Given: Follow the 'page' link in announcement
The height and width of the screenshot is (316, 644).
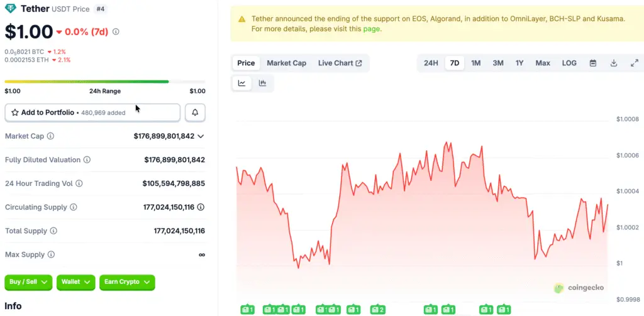Looking at the screenshot, I should pyautogui.click(x=372, y=29).
